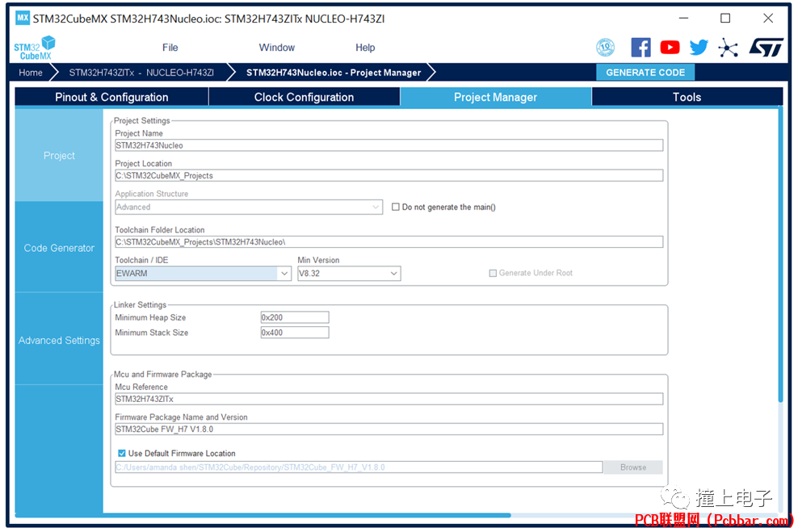Select the Project Manager tab

point(496,97)
